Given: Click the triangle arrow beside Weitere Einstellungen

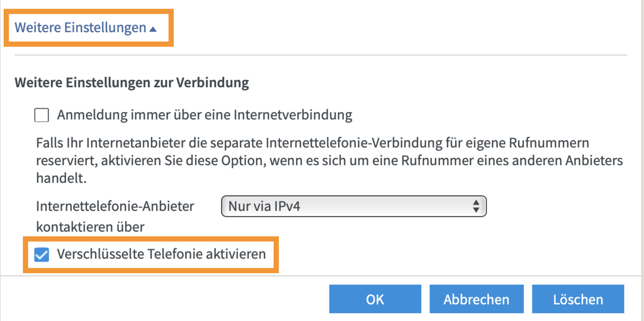Looking at the screenshot, I should coord(153,29).
